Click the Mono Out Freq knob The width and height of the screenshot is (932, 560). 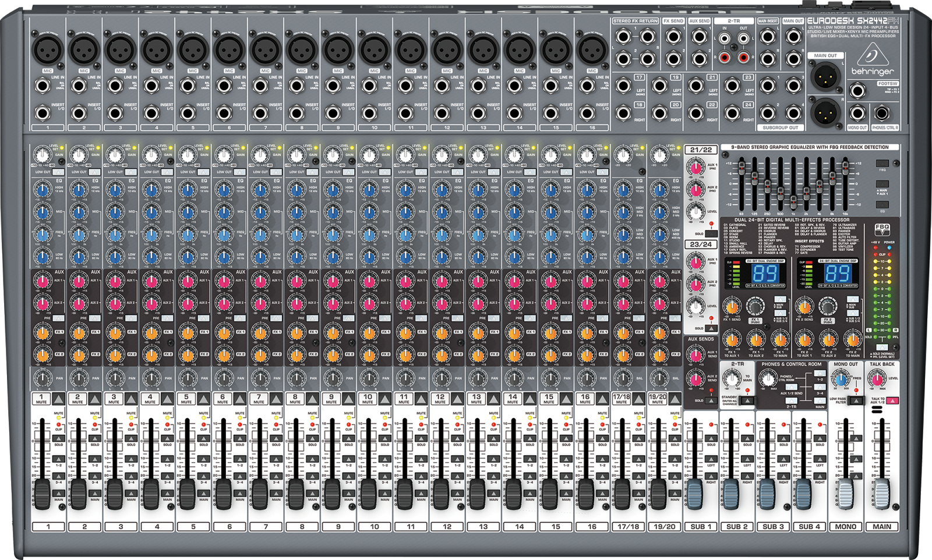coord(841,380)
